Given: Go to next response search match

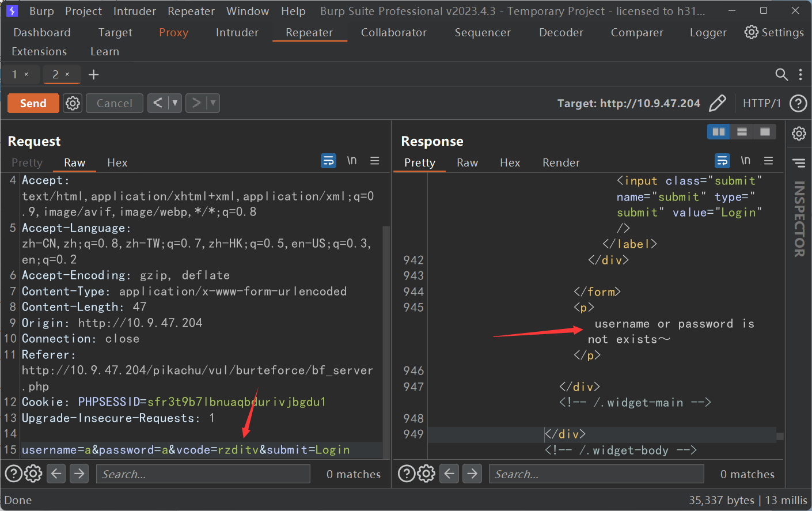Looking at the screenshot, I should pyautogui.click(x=472, y=474).
